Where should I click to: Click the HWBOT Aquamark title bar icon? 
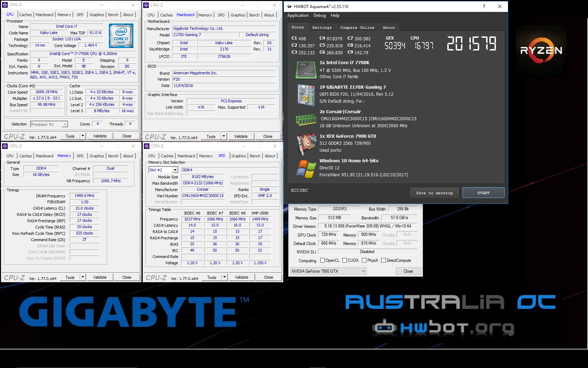tap(289, 6)
